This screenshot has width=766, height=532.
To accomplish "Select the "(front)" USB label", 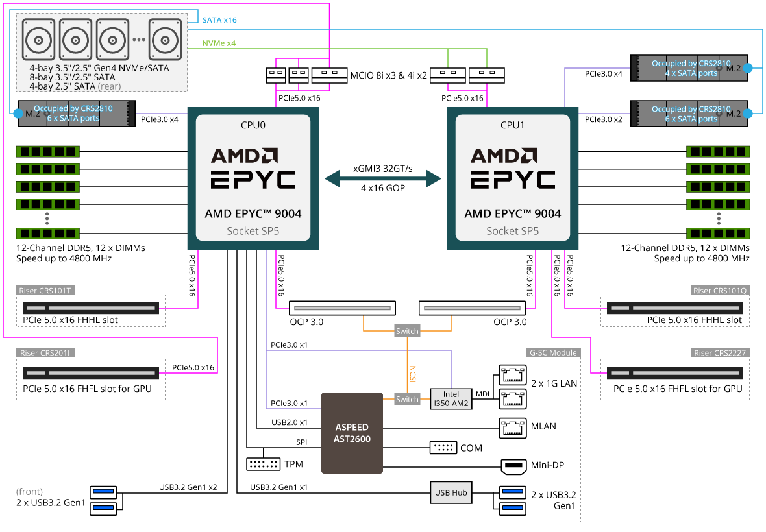I will tap(29, 492).
